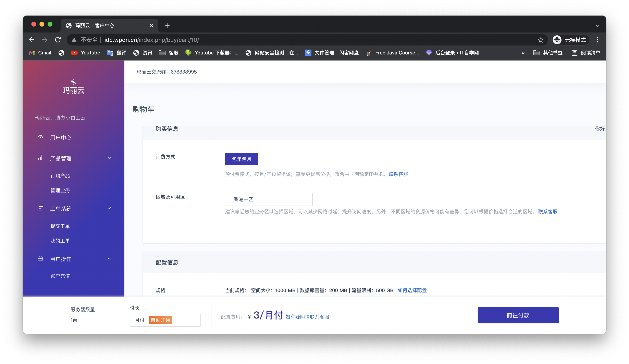The height and width of the screenshot is (364, 629).
Task: Open 账户充值 in the sidebar
Action: (x=60, y=276)
